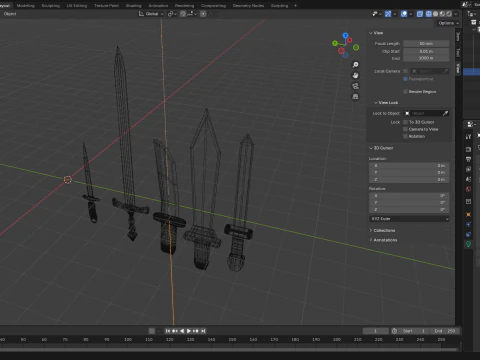Switch to the Geometry Nodes workspace tab
480x360 pixels.
248,5
